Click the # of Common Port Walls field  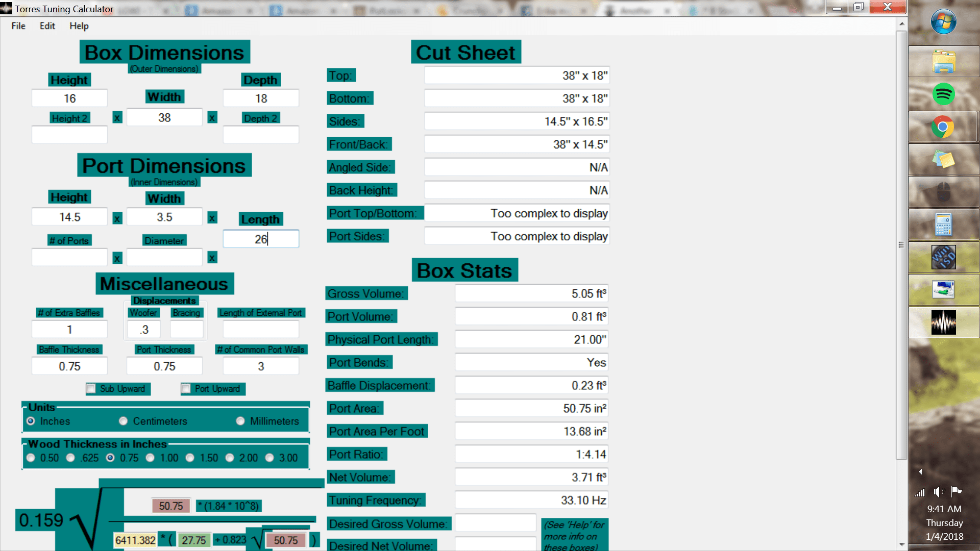click(261, 366)
